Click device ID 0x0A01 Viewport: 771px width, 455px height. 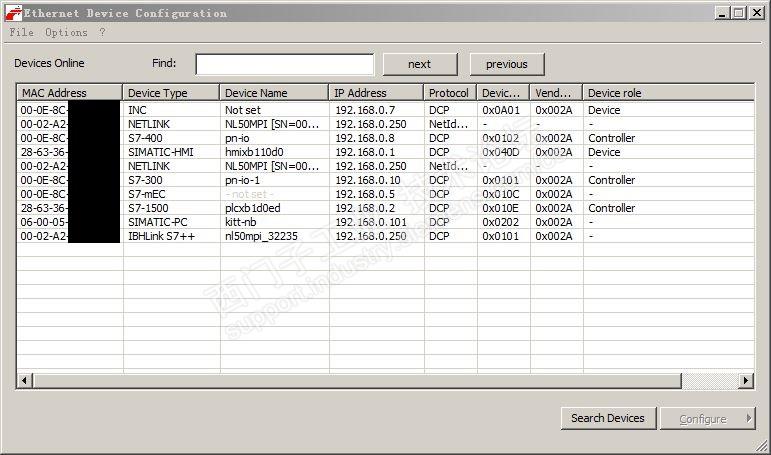point(501,110)
